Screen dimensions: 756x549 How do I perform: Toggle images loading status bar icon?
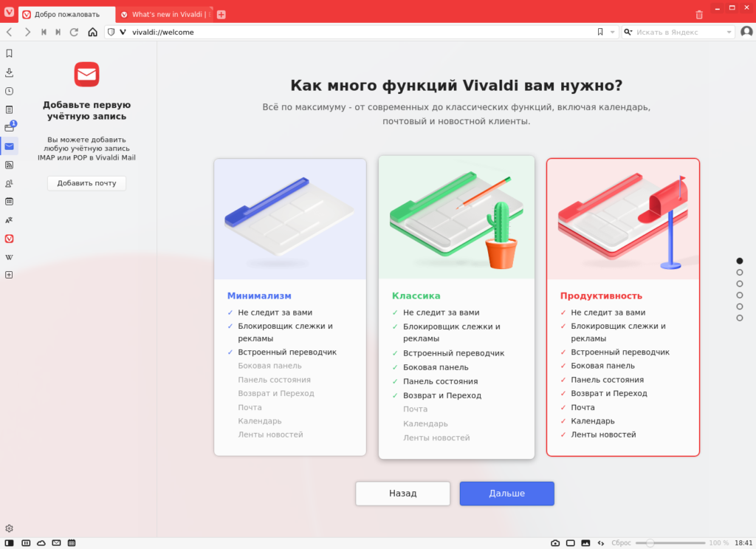pos(585,543)
